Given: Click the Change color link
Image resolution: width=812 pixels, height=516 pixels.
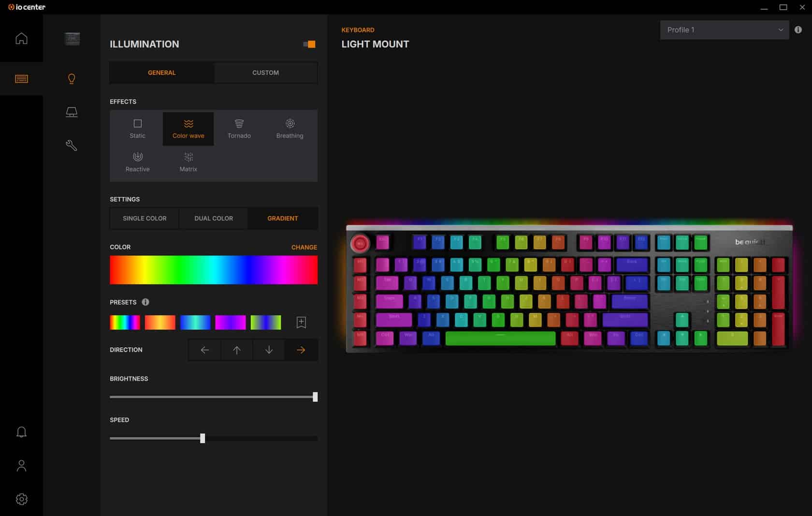Looking at the screenshot, I should (304, 248).
